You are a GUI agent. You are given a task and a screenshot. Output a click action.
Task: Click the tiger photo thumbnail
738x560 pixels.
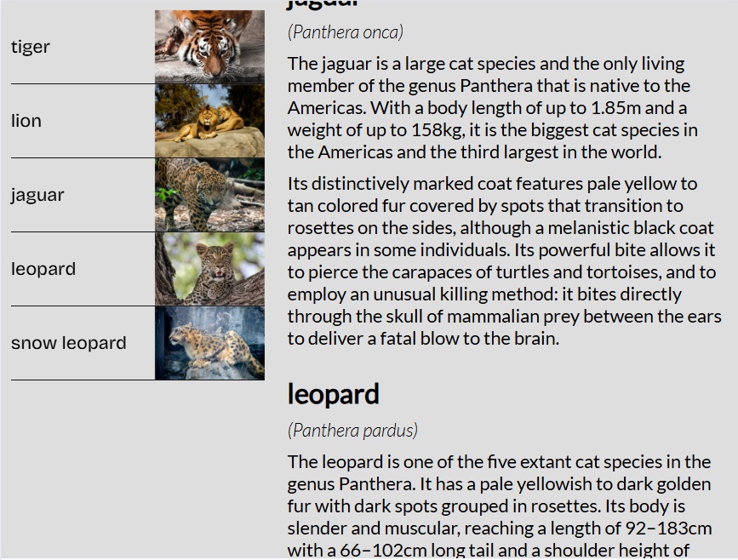click(x=209, y=47)
